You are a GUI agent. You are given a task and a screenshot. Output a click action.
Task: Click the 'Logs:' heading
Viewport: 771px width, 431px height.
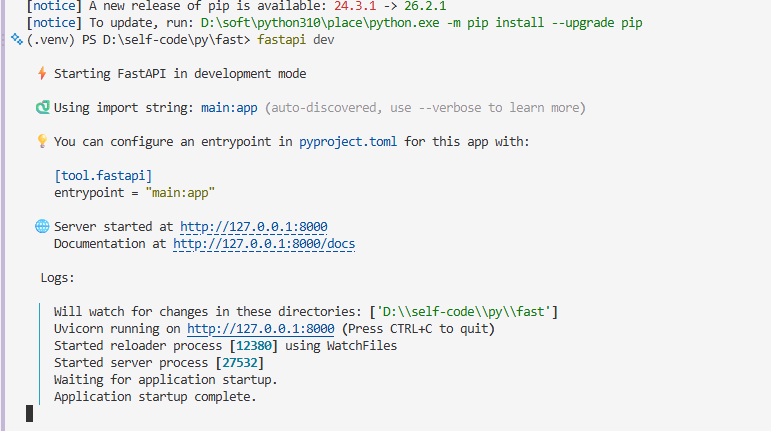pyautogui.click(x=58, y=278)
